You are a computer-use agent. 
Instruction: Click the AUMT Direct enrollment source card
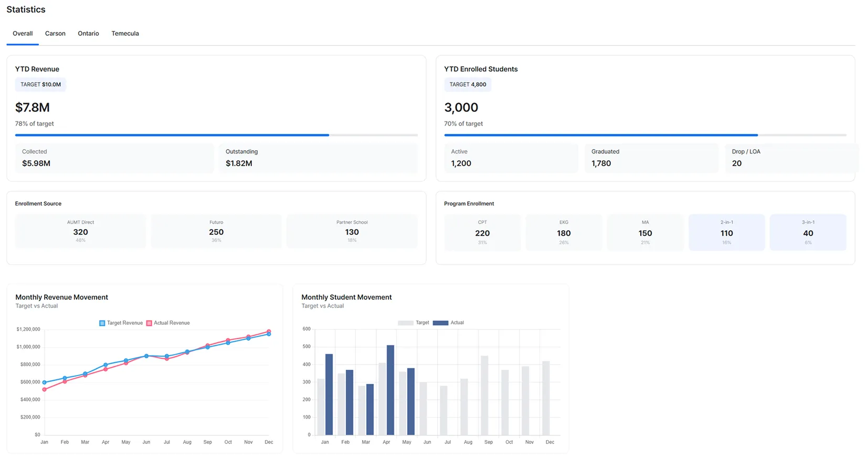[80, 231]
